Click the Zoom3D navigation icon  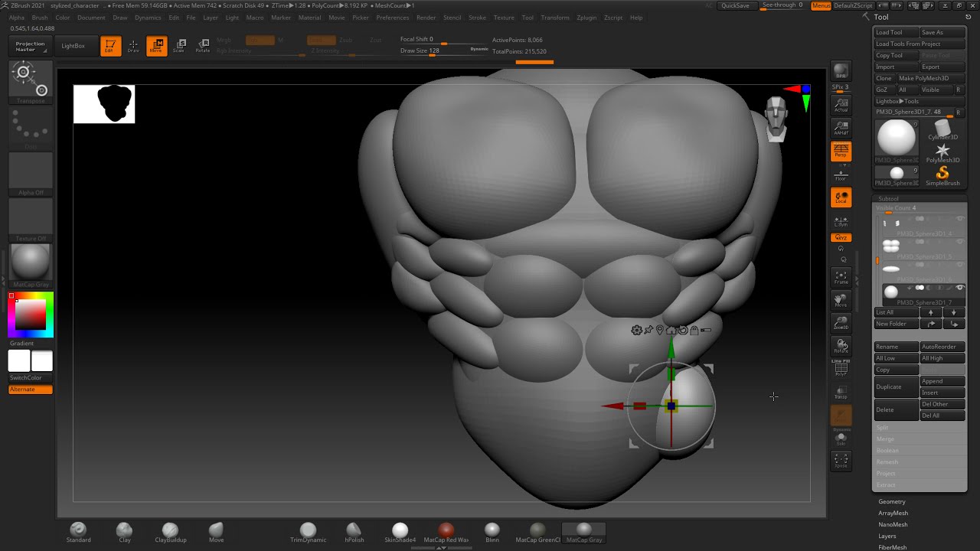(841, 323)
